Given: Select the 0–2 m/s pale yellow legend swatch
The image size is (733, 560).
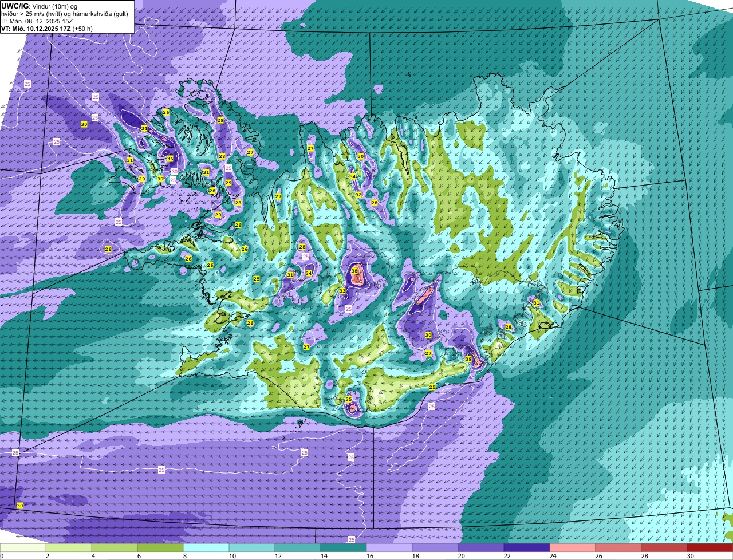Looking at the screenshot, I should click(23, 548).
